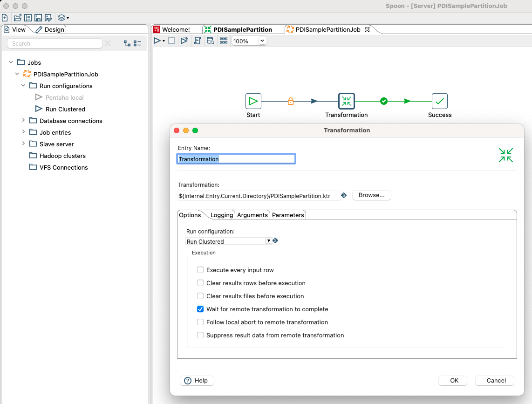Click the Browse button for the transformation path

coord(371,195)
